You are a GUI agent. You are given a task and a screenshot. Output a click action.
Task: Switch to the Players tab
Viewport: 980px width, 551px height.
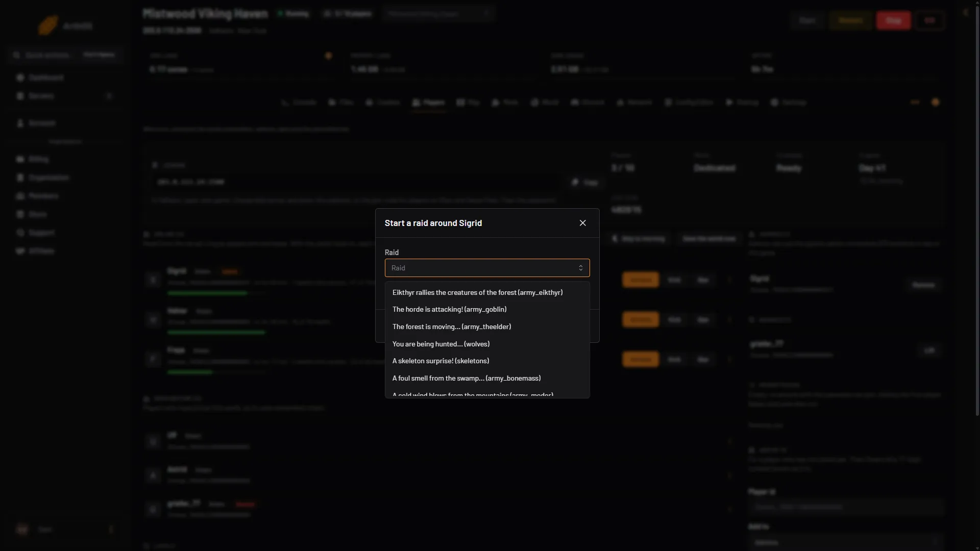(x=429, y=103)
